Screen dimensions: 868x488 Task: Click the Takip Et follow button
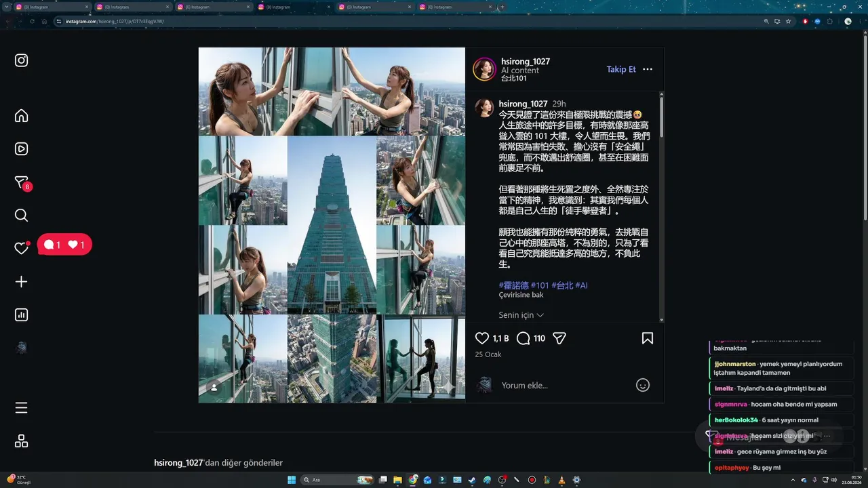point(621,69)
